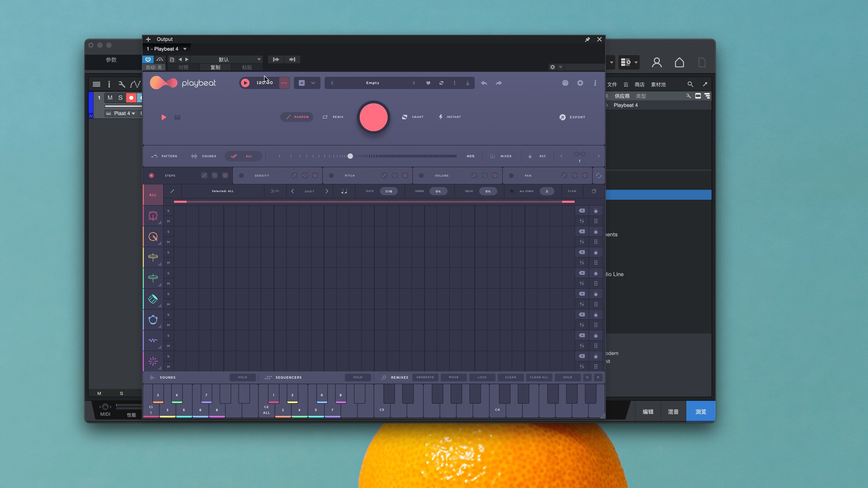Solo the kick drum track
The image size is (868, 488).
click(x=168, y=211)
